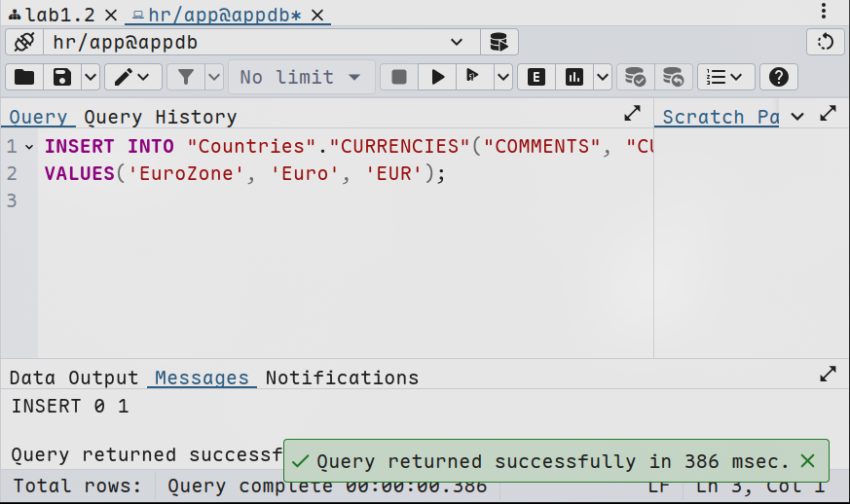
Task: Click the Commit transaction icon
Action: point(635,77)
